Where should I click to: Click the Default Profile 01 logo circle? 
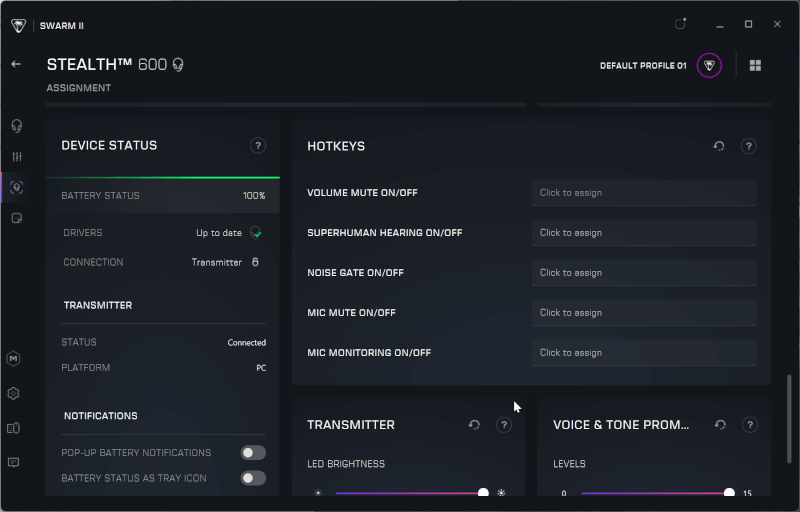click(709, 65)
